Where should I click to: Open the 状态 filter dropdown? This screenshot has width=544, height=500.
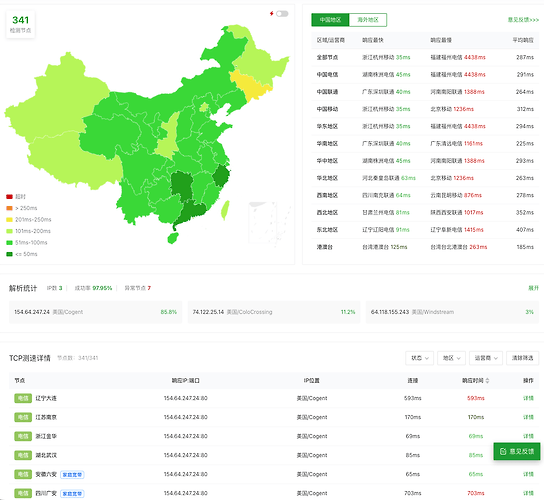pos(419,358)
